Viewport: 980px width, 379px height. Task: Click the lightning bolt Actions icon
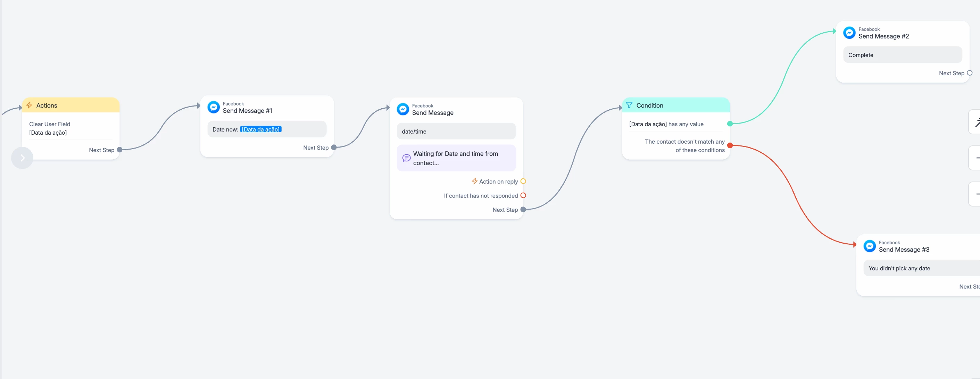coord(29,105)
